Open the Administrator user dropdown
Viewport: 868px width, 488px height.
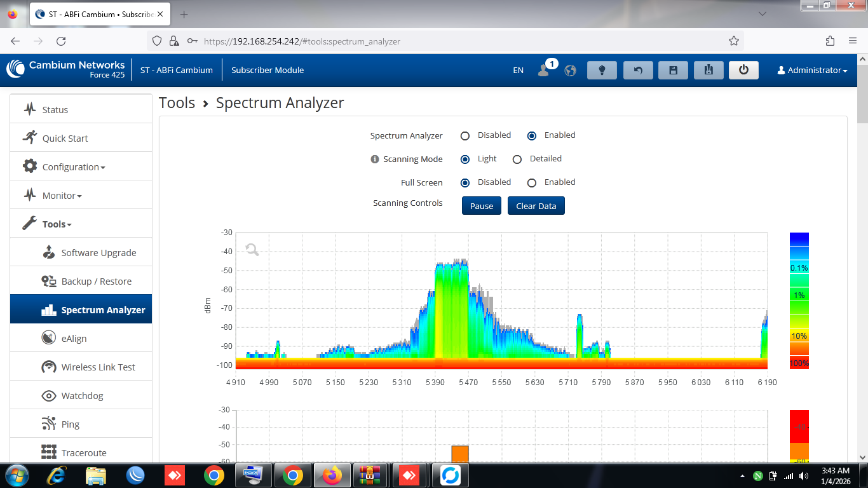[812, 71]
